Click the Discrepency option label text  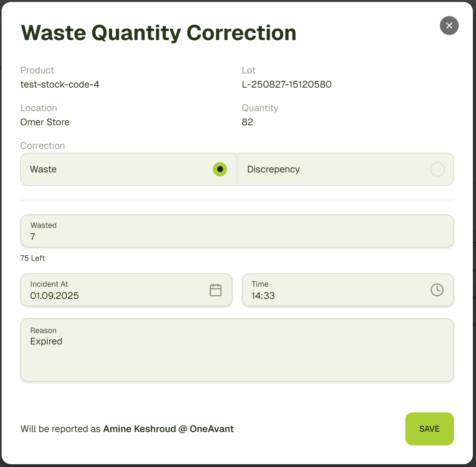pyautogui.click(x=273, y=169)
